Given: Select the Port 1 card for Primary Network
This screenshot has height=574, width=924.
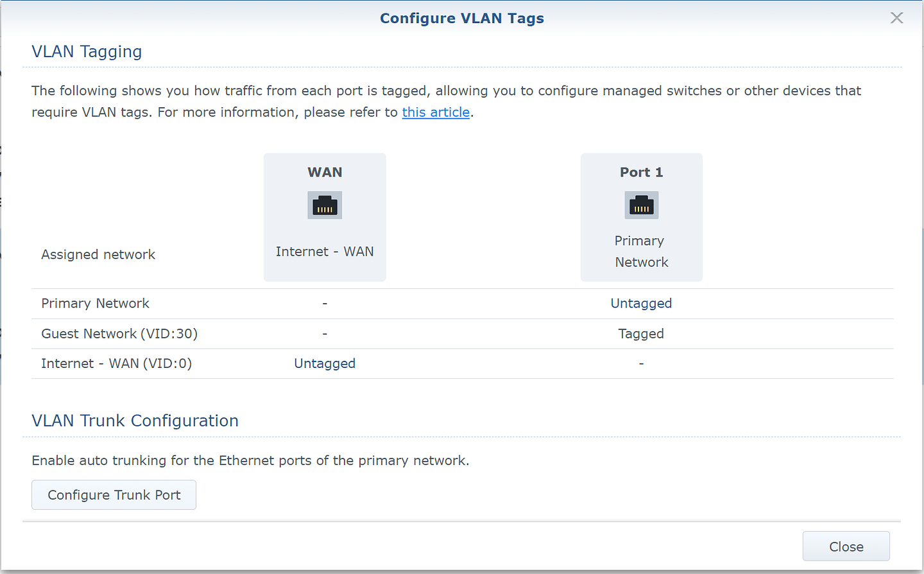Looking at the screenshot, I should coord(641,217).
